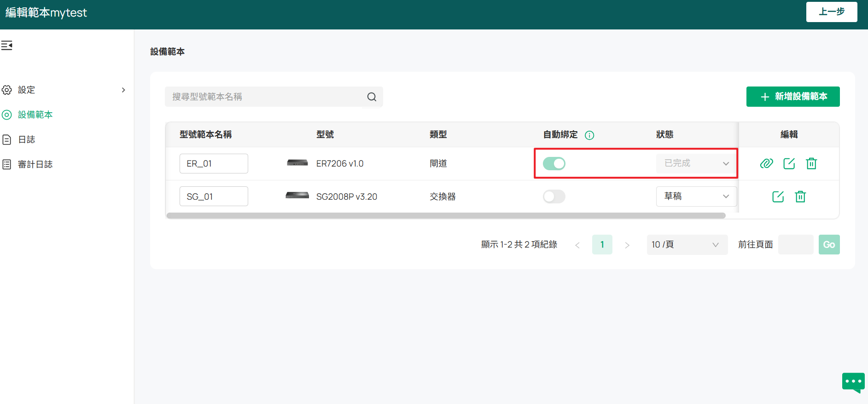Click the 型號 column header
868x404 pixels.
(x=325, y=134)
